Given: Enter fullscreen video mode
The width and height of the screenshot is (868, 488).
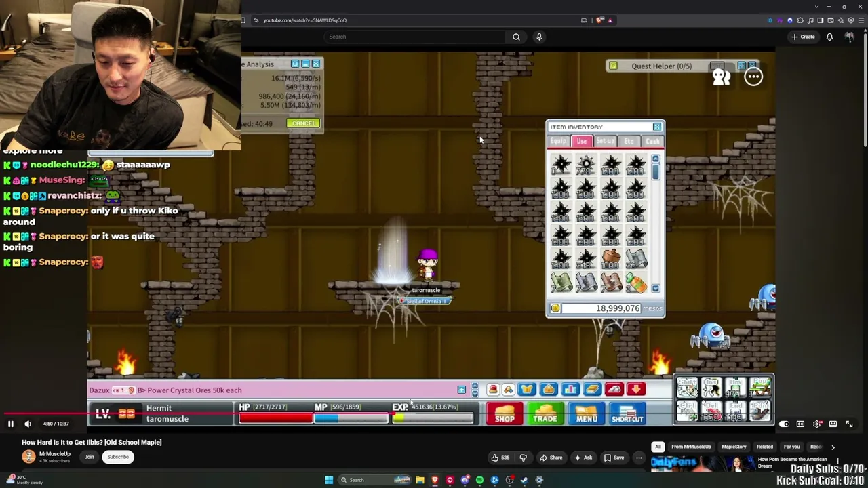Looking at the screenshot, I should pyautogui.click(x=849, y=424).
